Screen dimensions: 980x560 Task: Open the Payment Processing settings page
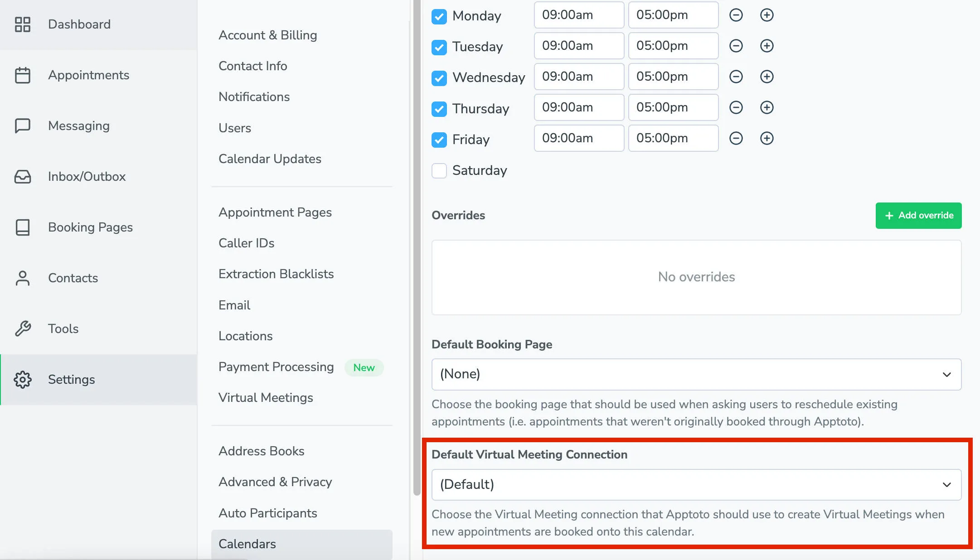[276, 367]
